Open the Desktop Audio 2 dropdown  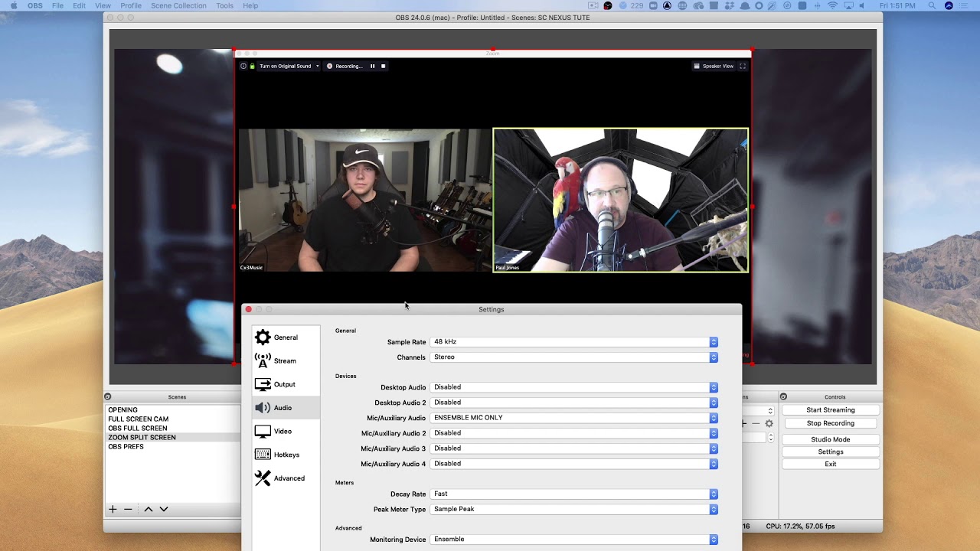click(574, 403)
